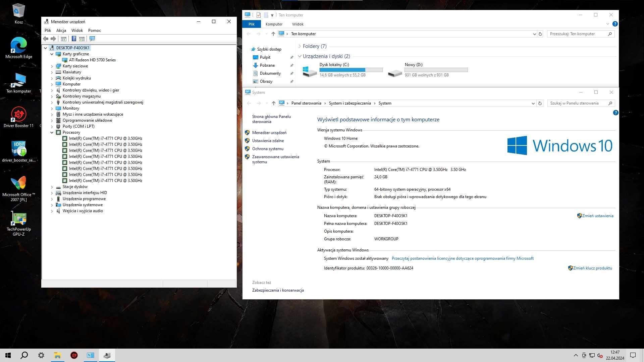Viewport: 644px width, 362px height.
Task: Collapse Urządzenia i dyski (2) section
Action: click(x=300, y=56)
